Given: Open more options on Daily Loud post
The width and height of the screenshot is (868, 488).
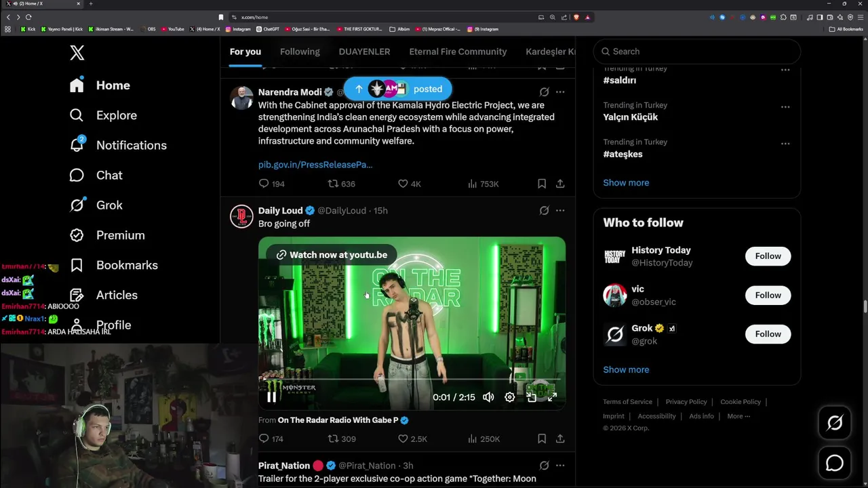Looking at the screenshot, I should (x=560, y=210).
